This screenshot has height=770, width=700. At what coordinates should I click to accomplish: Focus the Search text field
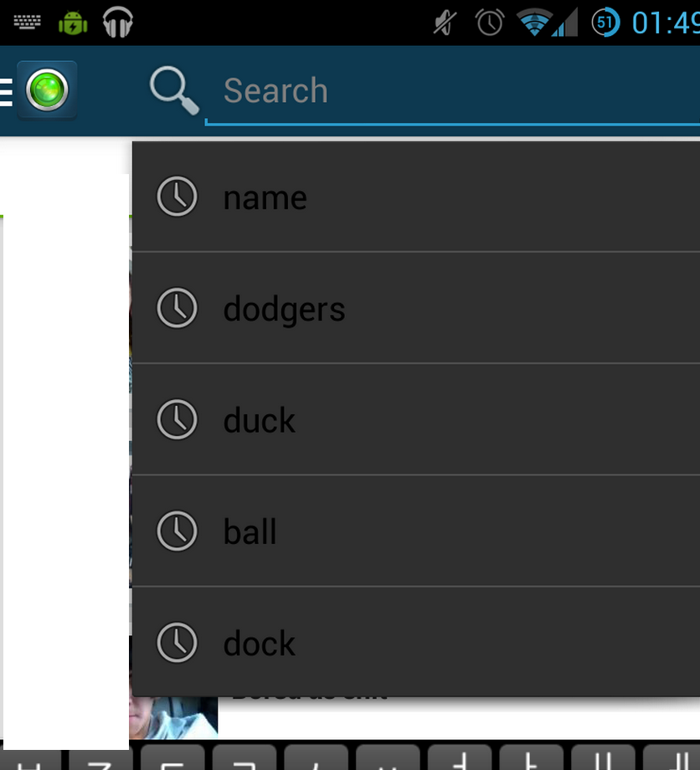452,91
